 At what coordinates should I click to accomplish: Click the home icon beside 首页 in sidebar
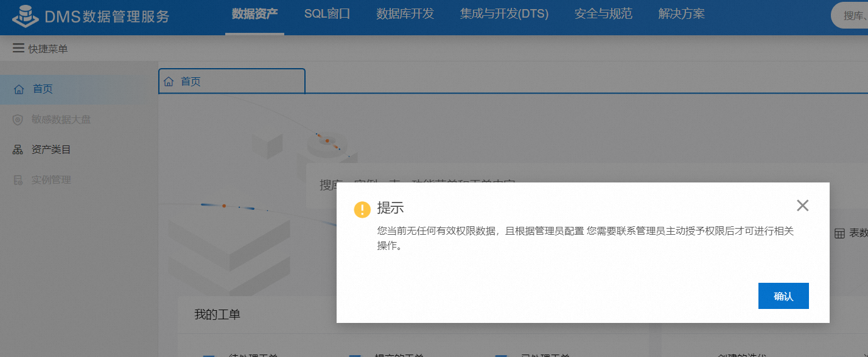19,89
